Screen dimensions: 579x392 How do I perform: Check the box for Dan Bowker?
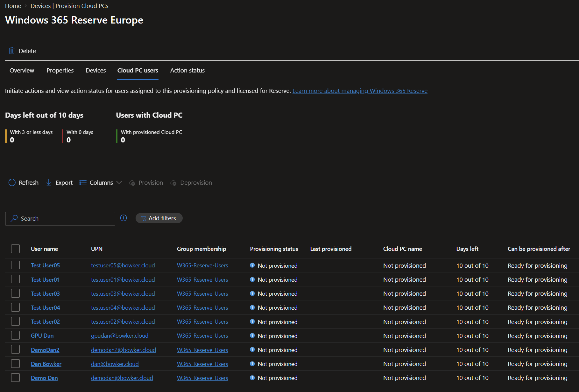[15, 363]
